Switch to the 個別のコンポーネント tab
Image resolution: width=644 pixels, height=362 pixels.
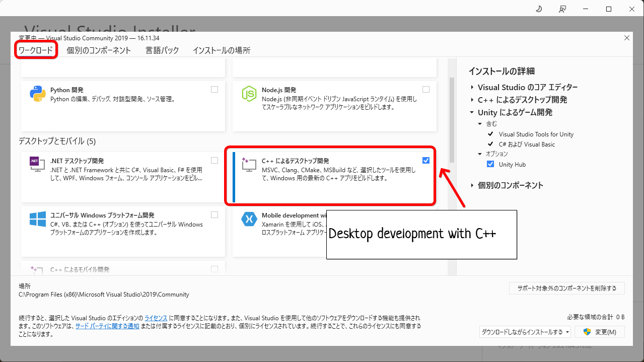[99, 50]
